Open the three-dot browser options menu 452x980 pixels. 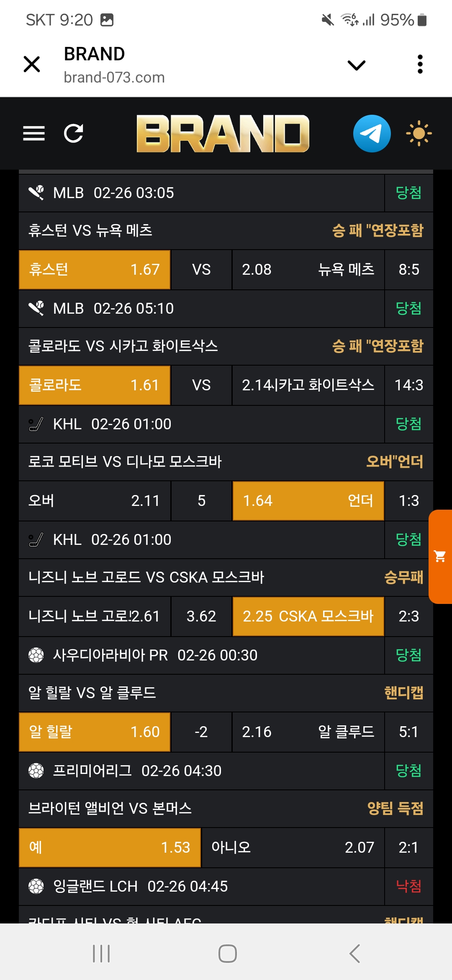pyautogui.click(x=420, y=64)
